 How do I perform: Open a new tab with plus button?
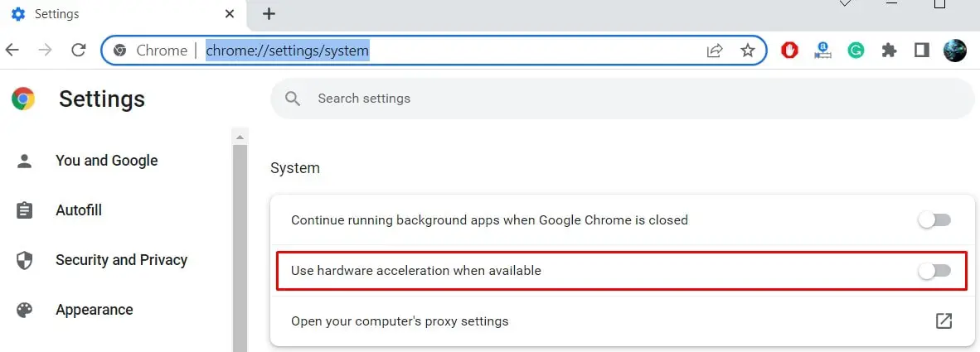pos(269,13)
